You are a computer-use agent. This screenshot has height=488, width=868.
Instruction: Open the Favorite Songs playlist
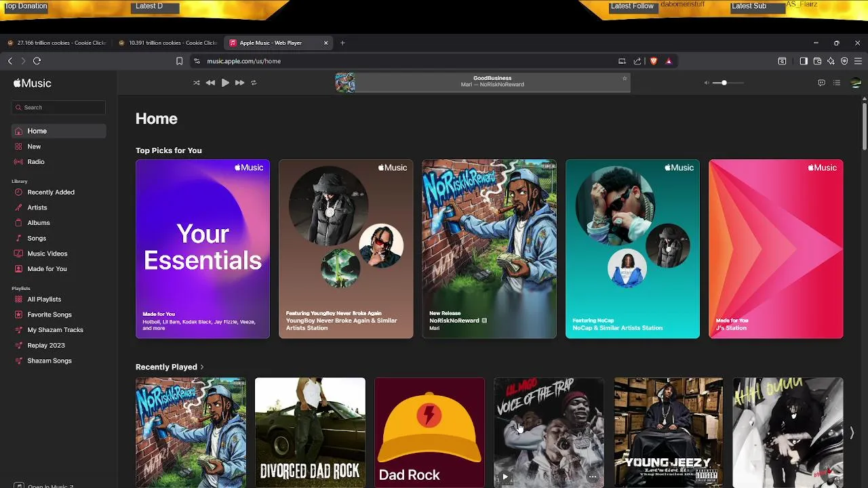click(59, 314)
